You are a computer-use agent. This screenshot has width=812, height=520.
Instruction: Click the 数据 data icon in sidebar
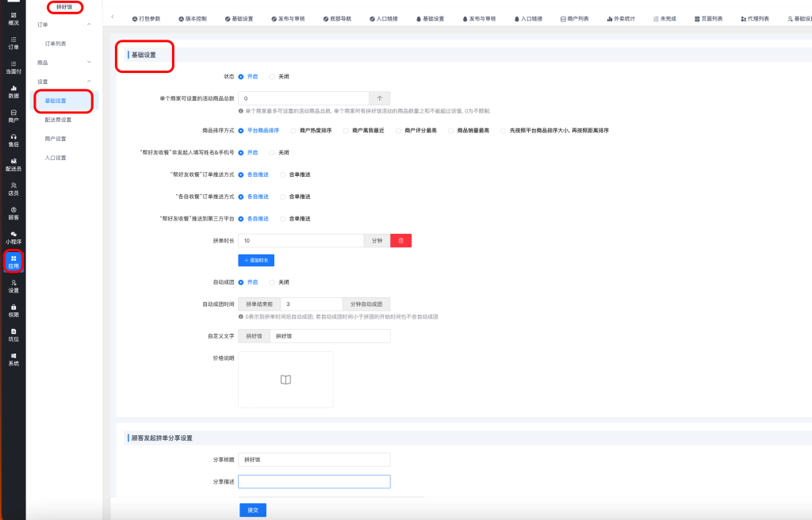click(x=13, y=91)
